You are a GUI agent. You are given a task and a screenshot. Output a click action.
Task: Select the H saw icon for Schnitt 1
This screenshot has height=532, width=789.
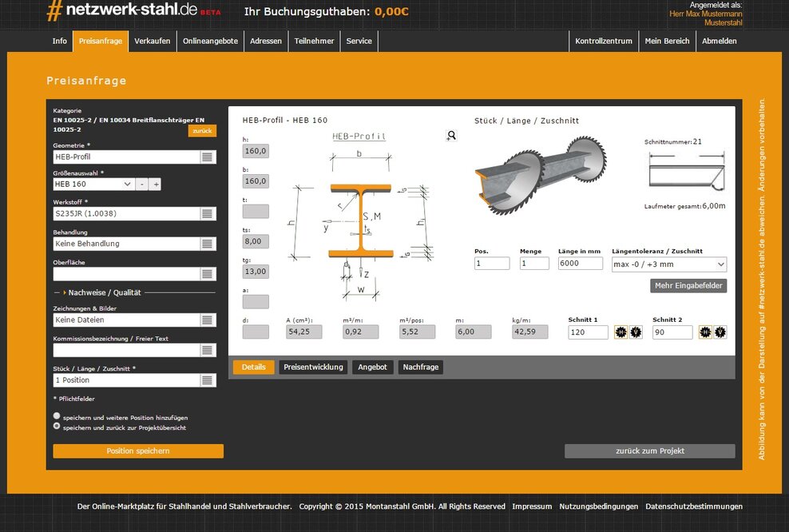pos(620,332)
